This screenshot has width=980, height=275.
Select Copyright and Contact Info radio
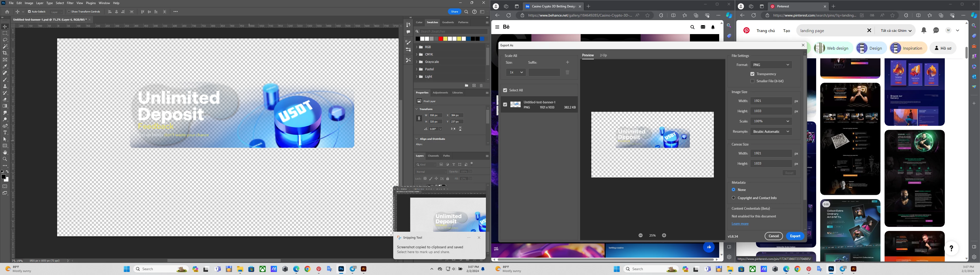tap(733, 198)
